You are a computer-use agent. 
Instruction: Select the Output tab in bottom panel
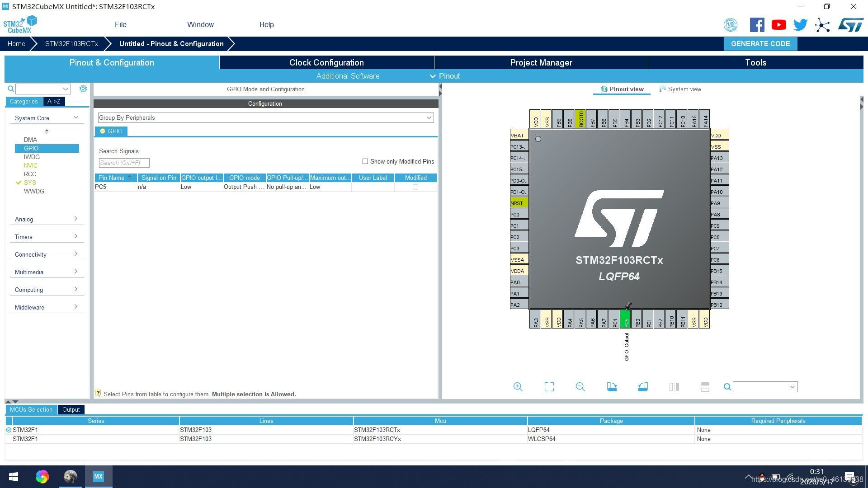[x=71, y=410]
